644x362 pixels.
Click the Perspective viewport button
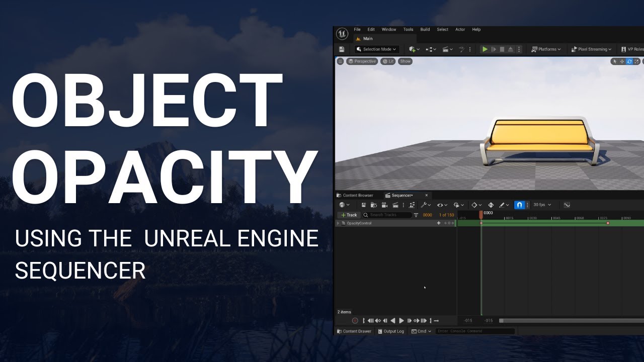[x=362, y=61]
